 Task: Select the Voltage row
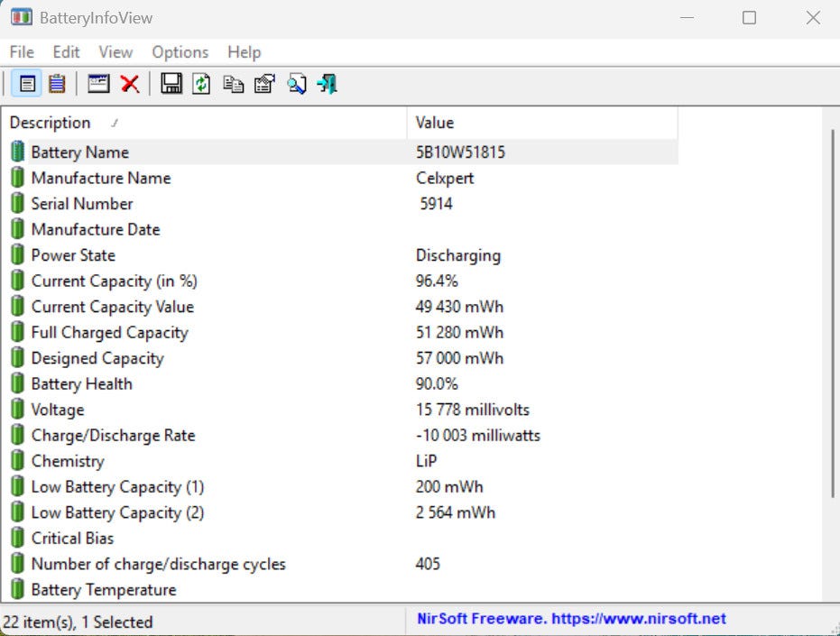tap(340, 409)
